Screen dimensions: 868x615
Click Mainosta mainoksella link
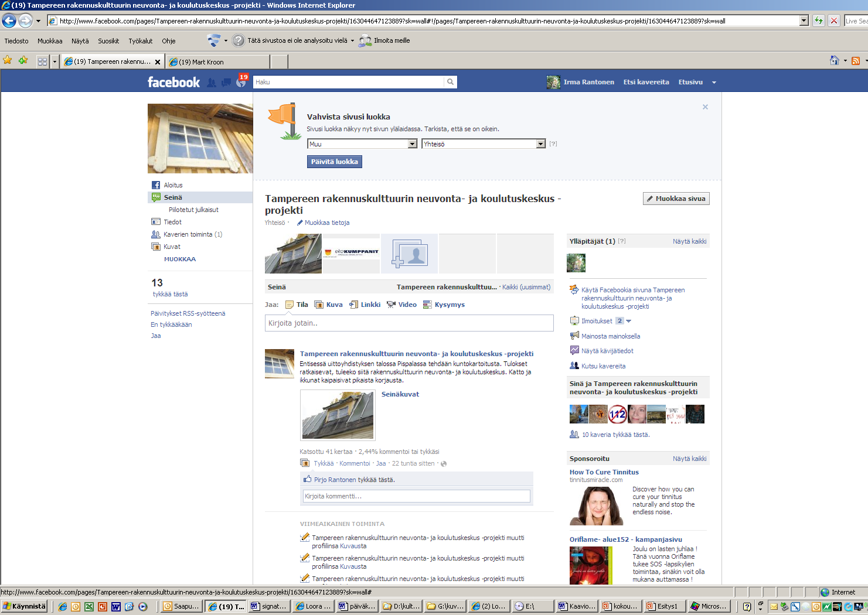[611, 336]
